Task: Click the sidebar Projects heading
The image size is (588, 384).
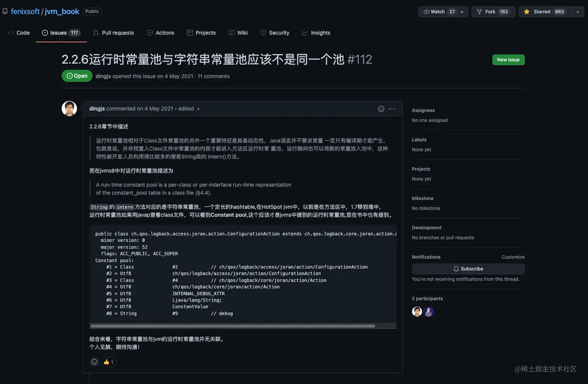Action: pyautogui.click(x=421, y=169)
